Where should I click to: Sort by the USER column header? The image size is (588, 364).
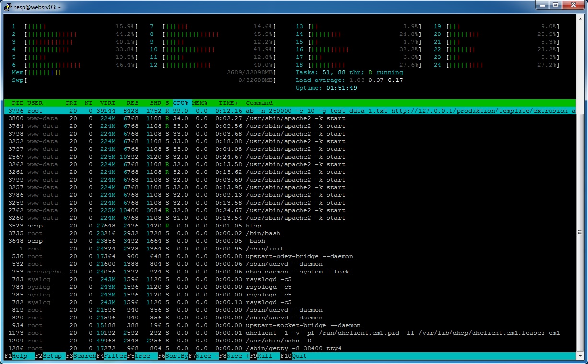coord(35,103)
